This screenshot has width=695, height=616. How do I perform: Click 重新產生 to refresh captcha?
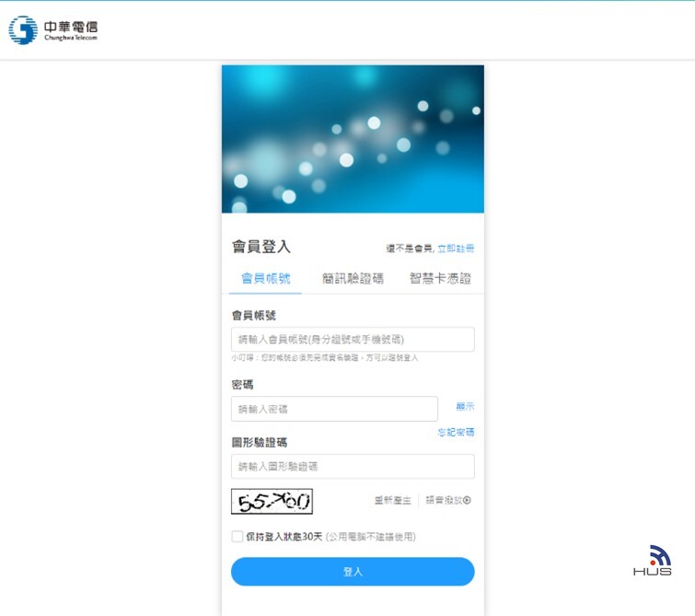click(x=393, y=500)
